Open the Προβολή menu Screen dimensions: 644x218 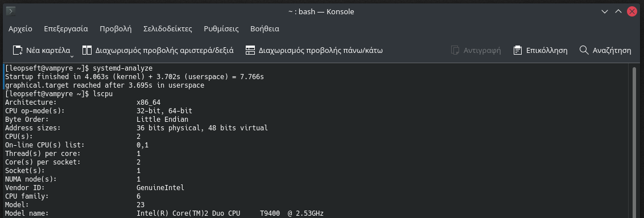pyautogui.click(x=115, y=28)
